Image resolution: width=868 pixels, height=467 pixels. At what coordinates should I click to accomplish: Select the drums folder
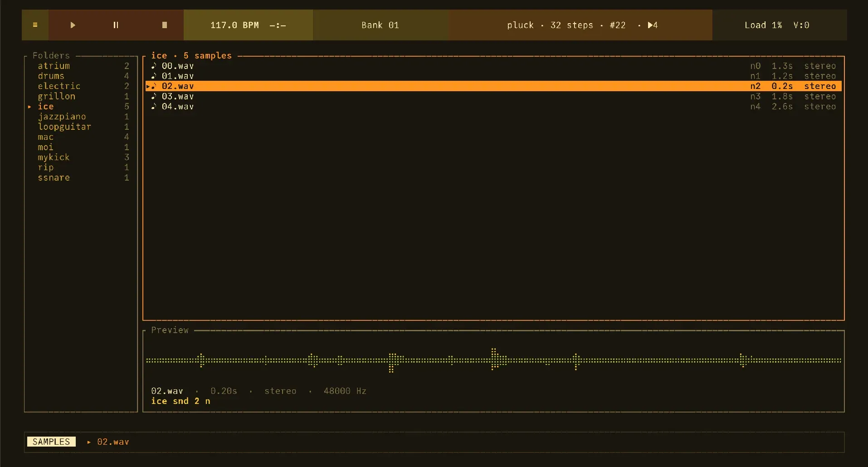(81, 76)
